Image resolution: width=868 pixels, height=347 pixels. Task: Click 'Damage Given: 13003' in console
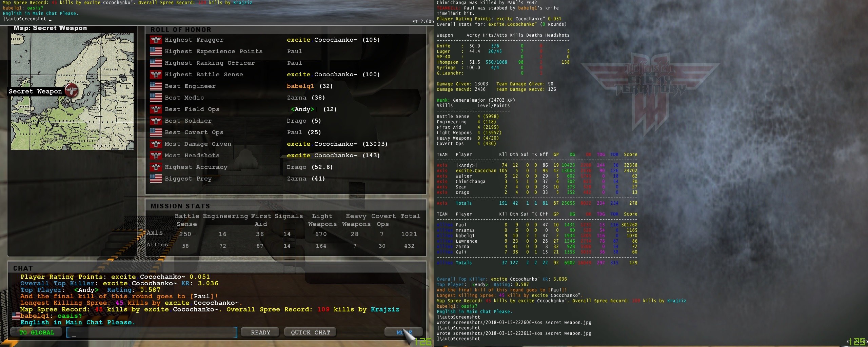coord(462,84)
